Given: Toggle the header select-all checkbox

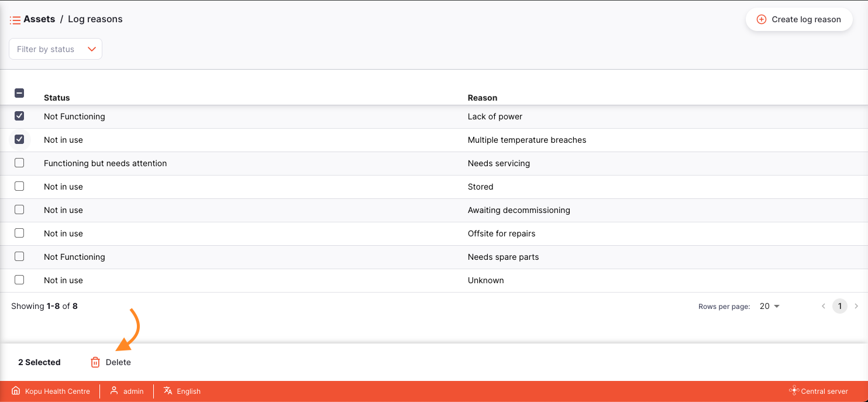Looking at the screenshot, I should point(19,93).
